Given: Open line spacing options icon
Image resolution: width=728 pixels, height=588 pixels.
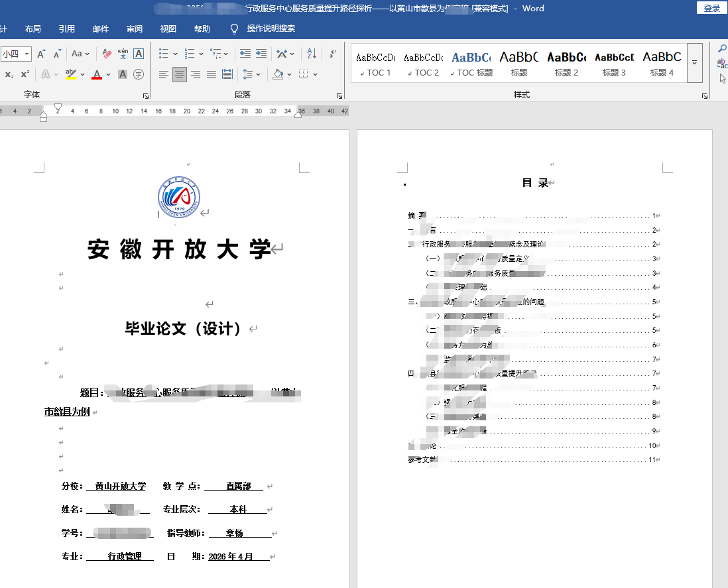Looking at the screenshot, I should click(248, 74).
